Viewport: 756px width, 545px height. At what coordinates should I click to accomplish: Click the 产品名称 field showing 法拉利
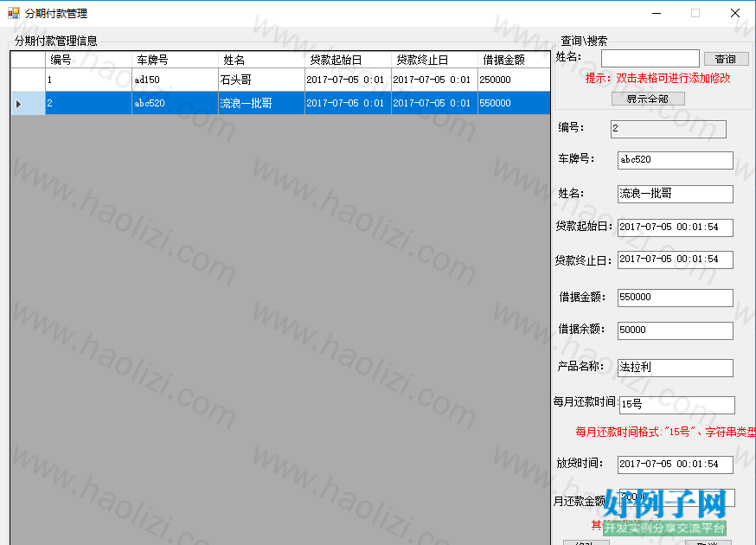coord(675,368)
